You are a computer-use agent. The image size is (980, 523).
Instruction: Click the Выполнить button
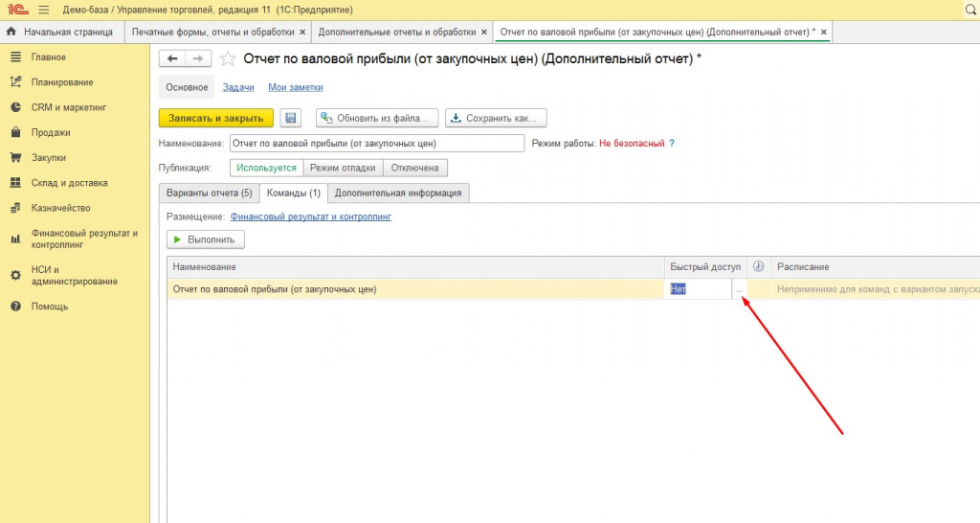(x=206, y=239)
